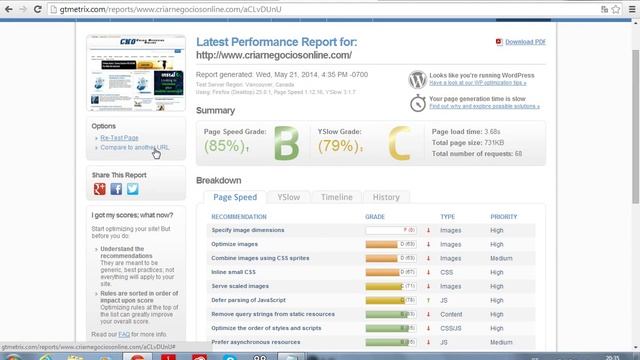This screenshot has height=360, width=640.
Task: Expand Optimize images recommendation
Action: pos(234,244)
